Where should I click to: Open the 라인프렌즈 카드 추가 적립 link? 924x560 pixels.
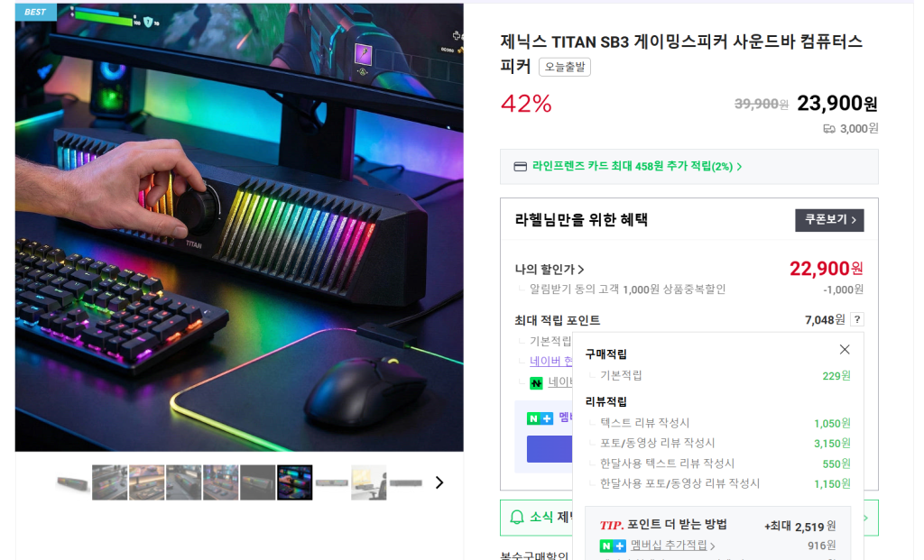click(636, 167)
